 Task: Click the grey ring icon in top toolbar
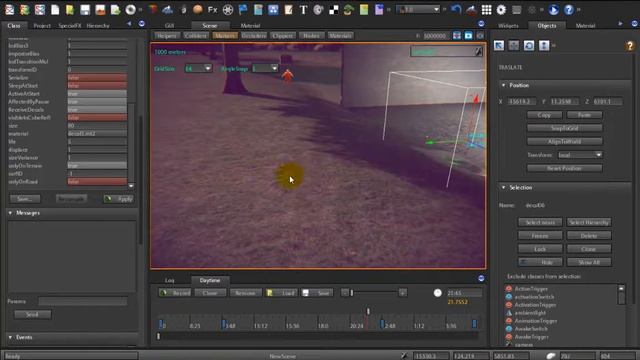click(130, 10)
